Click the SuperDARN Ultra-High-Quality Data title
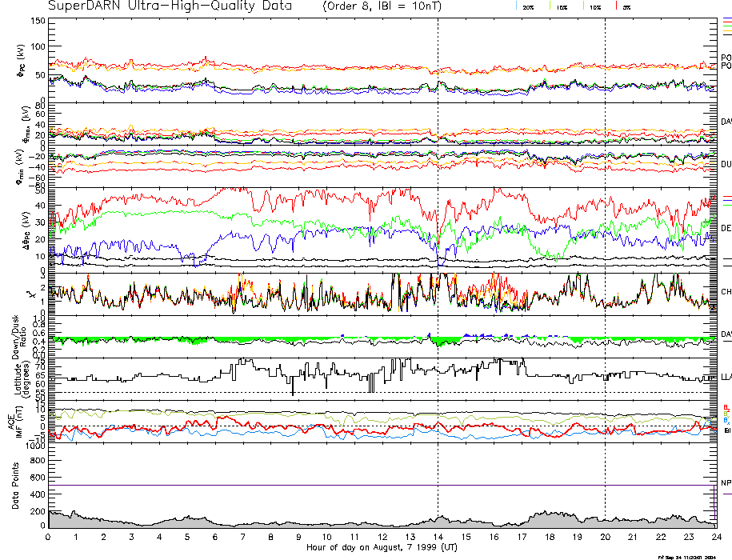732x560 pixels. 170,6
